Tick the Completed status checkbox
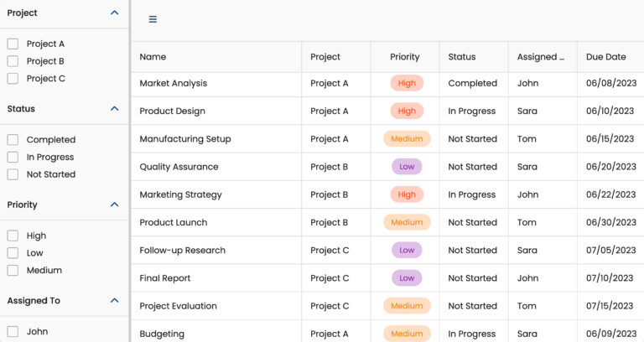Viewport: 644px width, 342px height. click(x=13, y=140)
